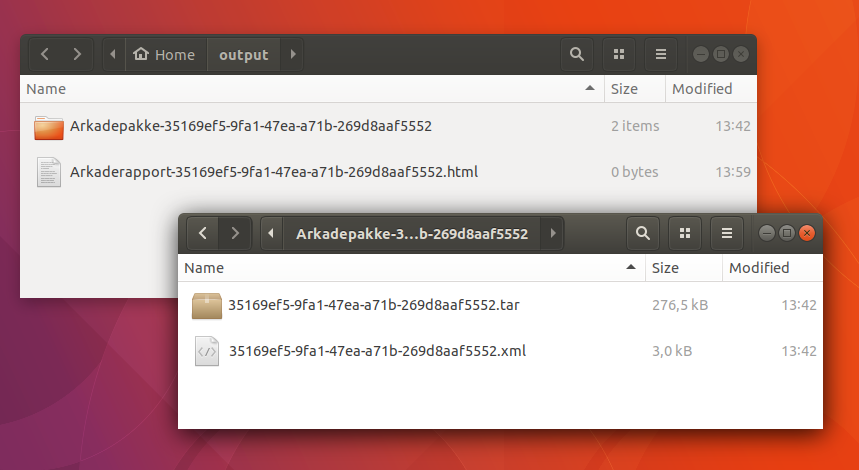Sort Arkadepakke window by Modified column
The width and height of the screenshot is (859, 470).
point(772,268)
